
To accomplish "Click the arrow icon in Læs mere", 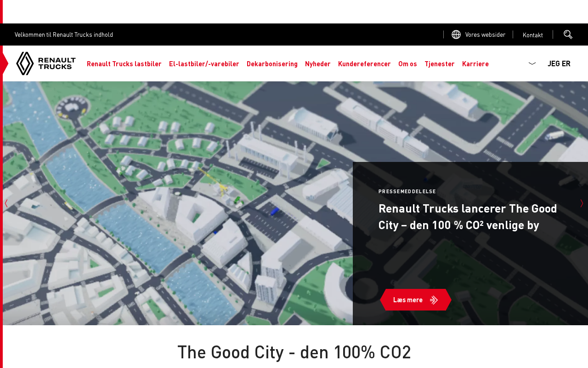I will click(x=434, y=300).
